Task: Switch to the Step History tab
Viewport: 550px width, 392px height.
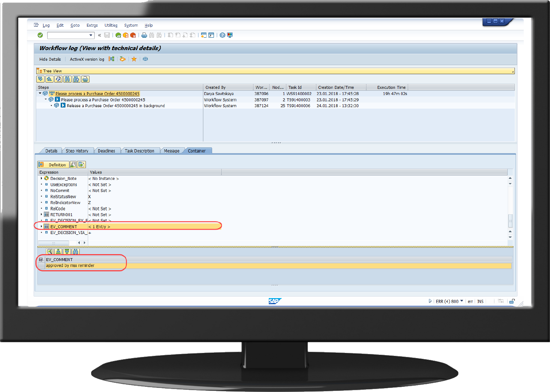Action: click(77, 151)
